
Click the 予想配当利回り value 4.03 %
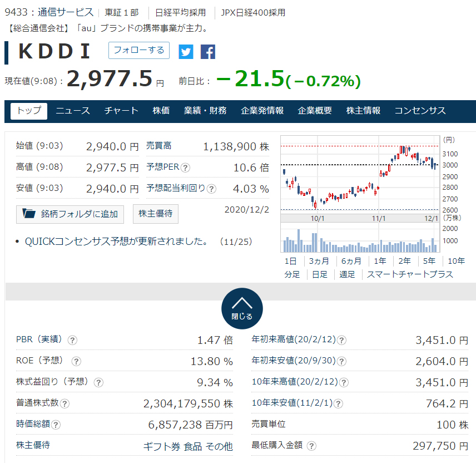tap(251, 189)
